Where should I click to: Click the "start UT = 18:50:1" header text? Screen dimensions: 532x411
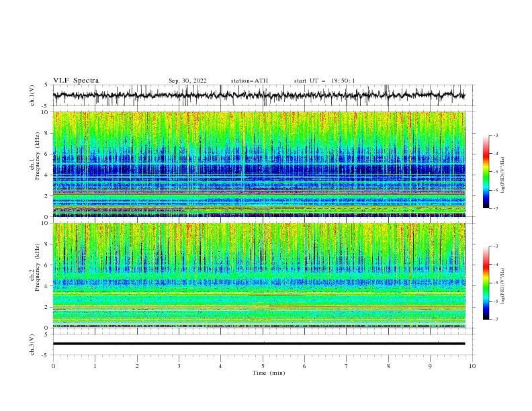(324, 81)
